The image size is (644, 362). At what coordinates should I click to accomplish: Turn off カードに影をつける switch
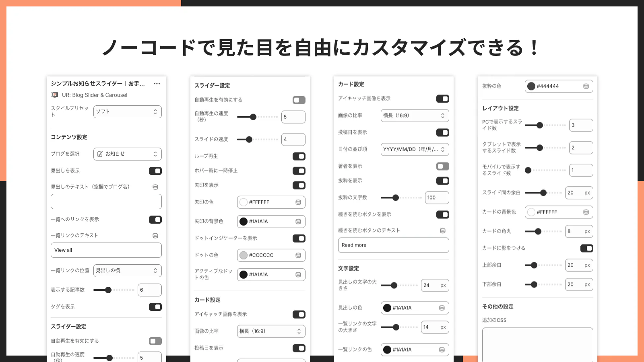pyautogui.click(x=586, y=249)
